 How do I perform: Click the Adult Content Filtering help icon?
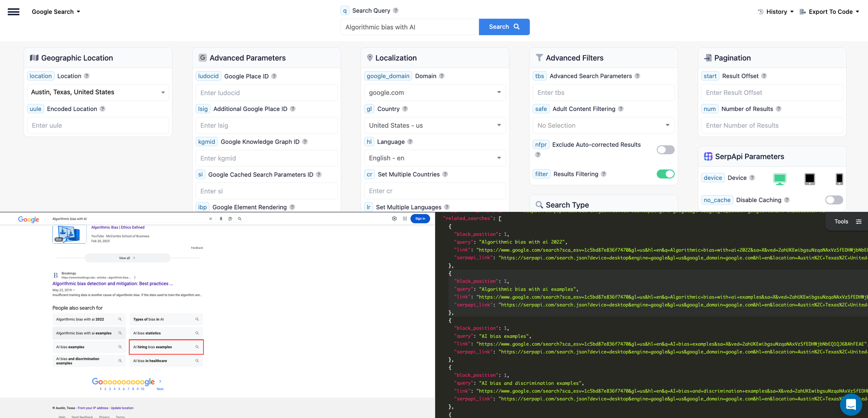(621, 109)
